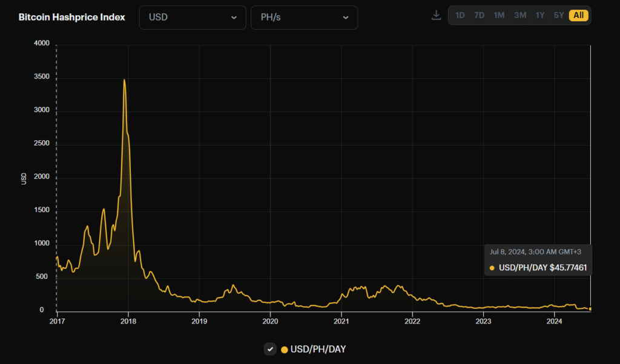Click the last data point marker on the chart
The image size is (620, 364).
[590, 309]
